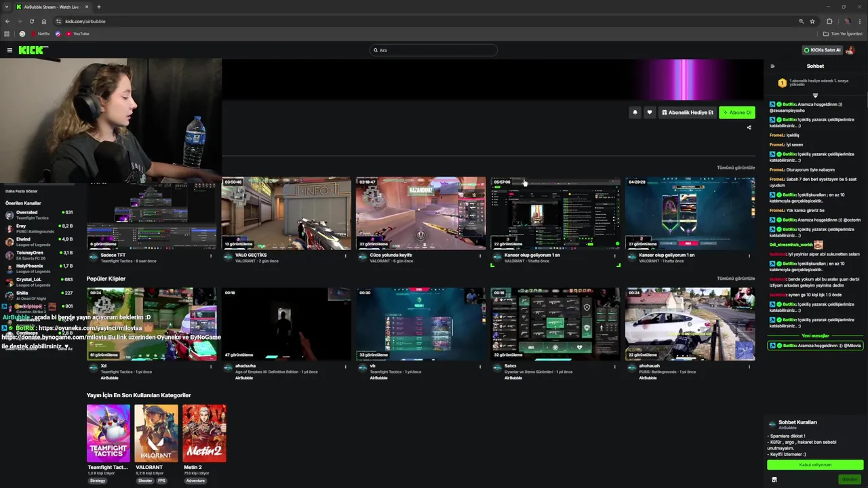This screenshot has width=868, height=488.
Task: Collapse the Sohbet chat panel icon
Action: (x=772, y=66)
